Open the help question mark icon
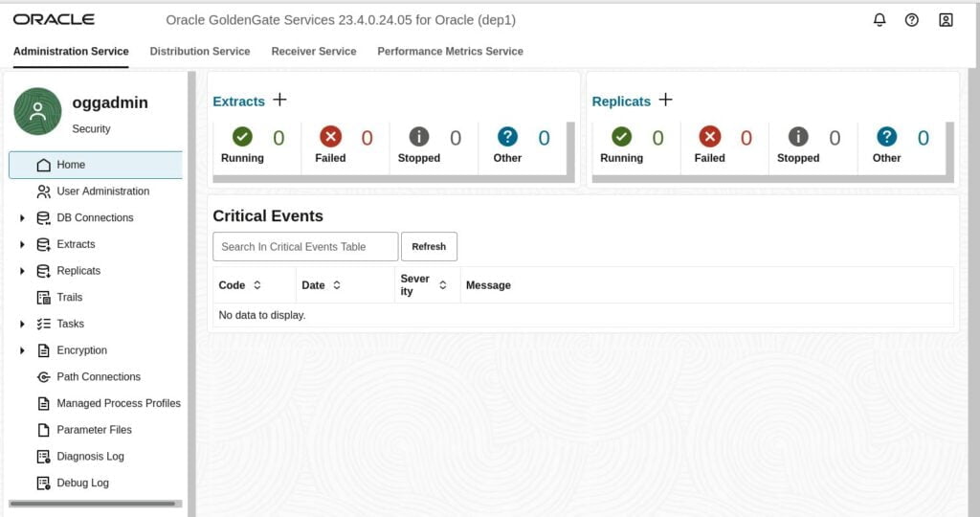980x517 pixels. point(911,19)
